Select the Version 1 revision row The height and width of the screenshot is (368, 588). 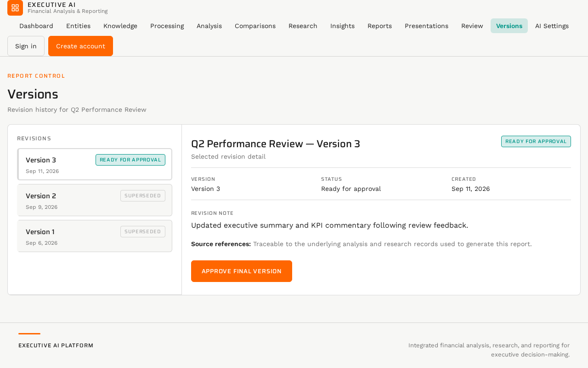pos(95,236)
